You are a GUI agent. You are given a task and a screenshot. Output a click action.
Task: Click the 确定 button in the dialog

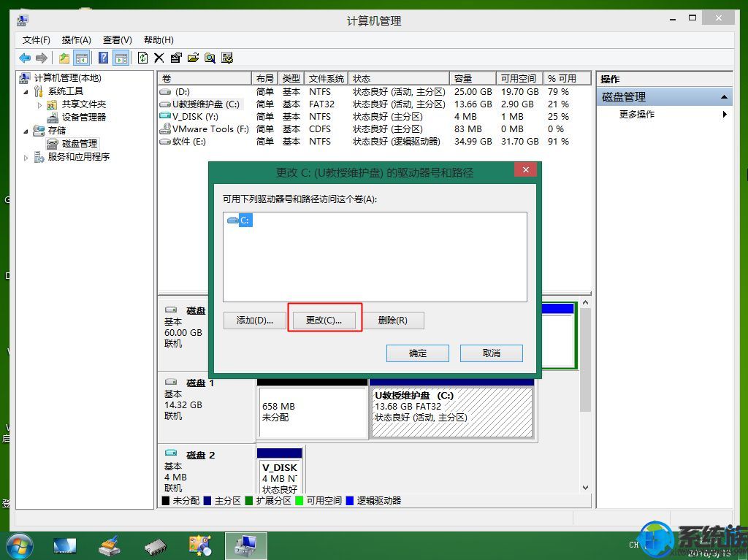coord(417,353)
